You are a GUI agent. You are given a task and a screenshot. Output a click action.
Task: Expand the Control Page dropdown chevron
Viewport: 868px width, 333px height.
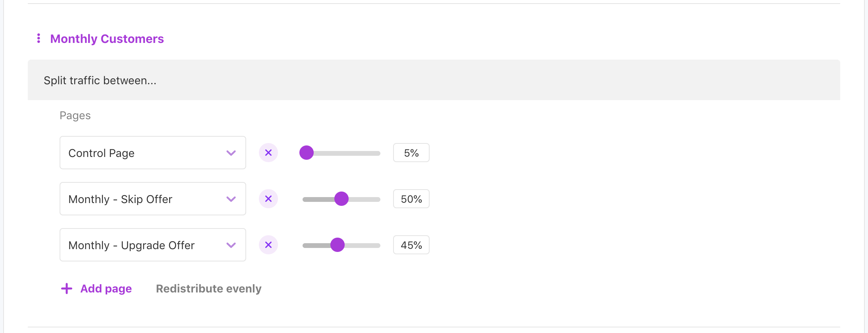click(231, 153)
